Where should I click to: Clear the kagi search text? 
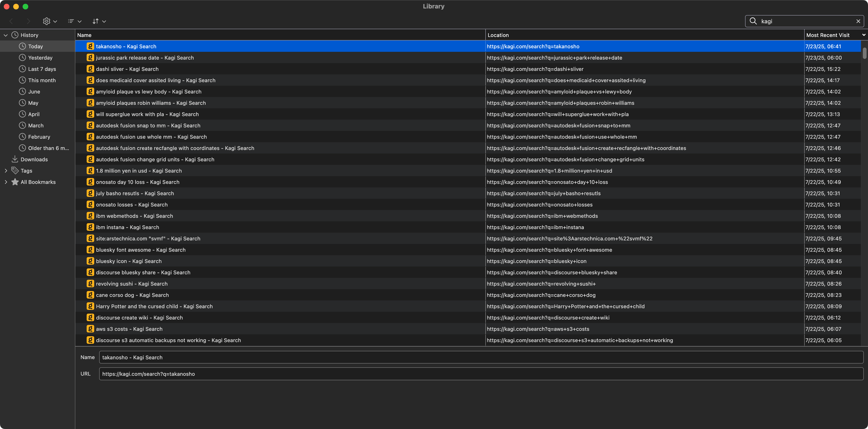coord(858,21)
